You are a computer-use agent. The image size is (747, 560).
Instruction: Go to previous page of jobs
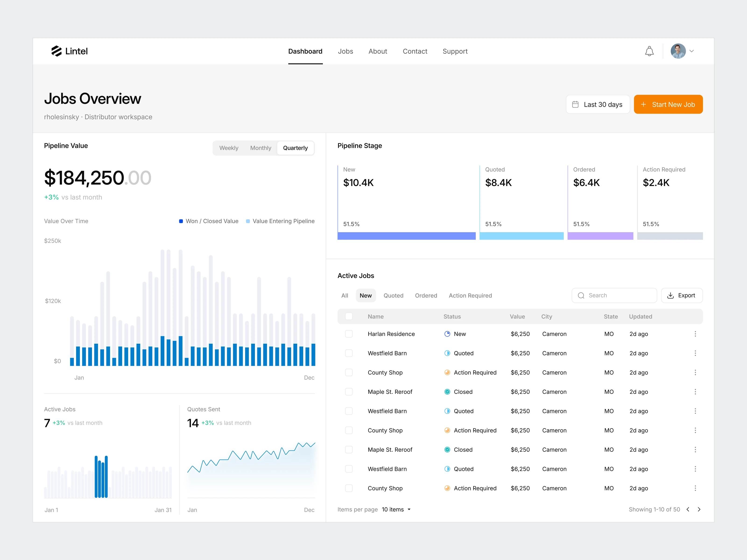[688, 509]
